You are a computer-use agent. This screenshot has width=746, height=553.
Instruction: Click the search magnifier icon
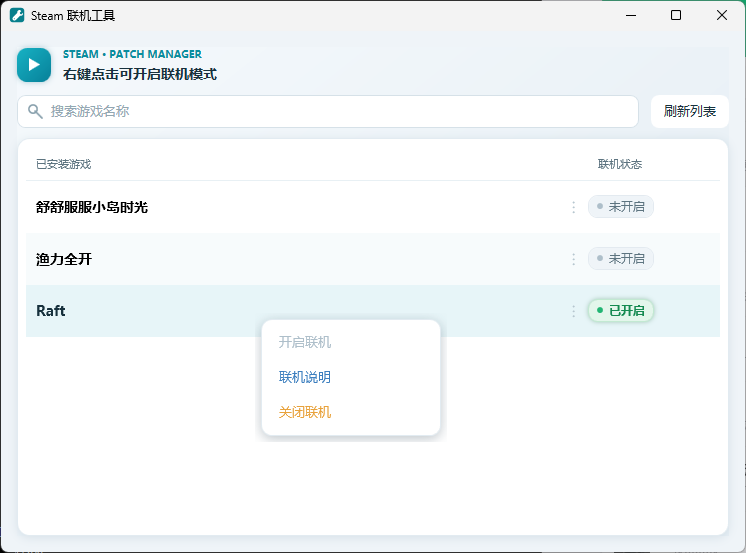35,111
